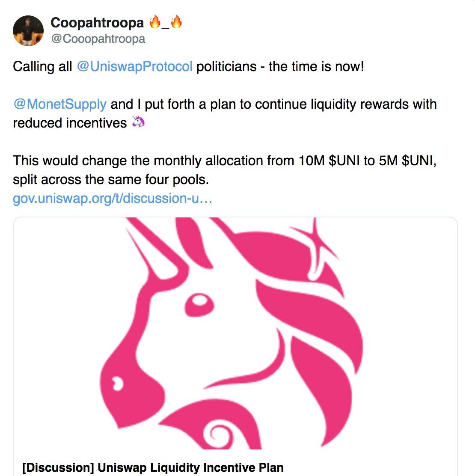Click 'split across the same four pools' text
Screen dimensions: 475x476
[x=110, y=179]
